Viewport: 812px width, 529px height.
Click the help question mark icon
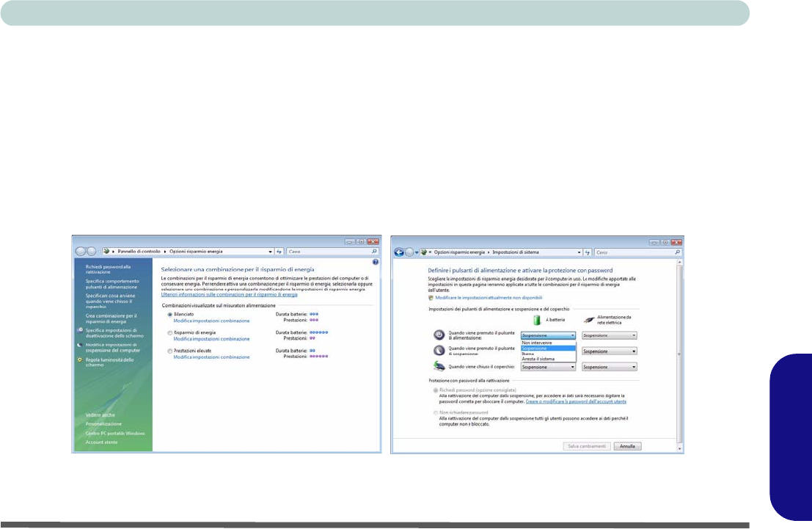[x=376, y=261]
